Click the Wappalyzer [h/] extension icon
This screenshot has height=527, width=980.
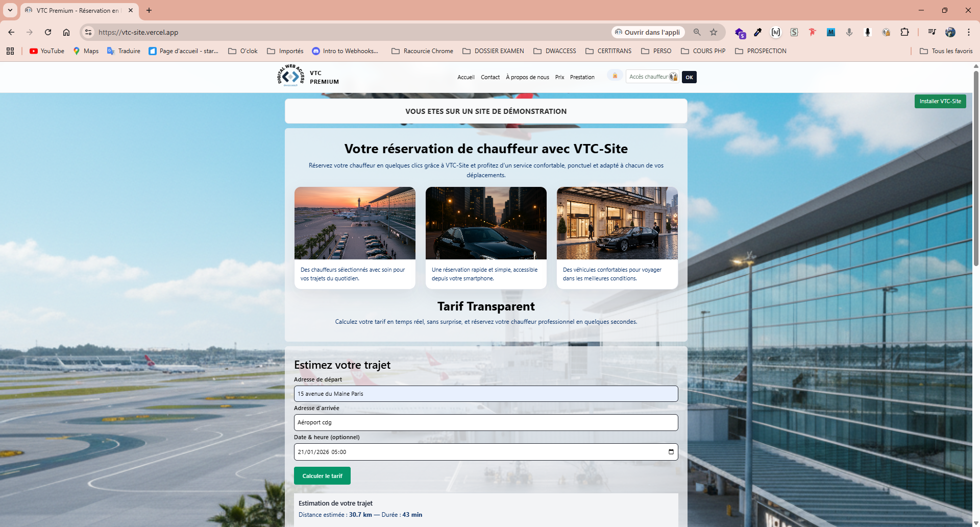click(x=776, y=32)
